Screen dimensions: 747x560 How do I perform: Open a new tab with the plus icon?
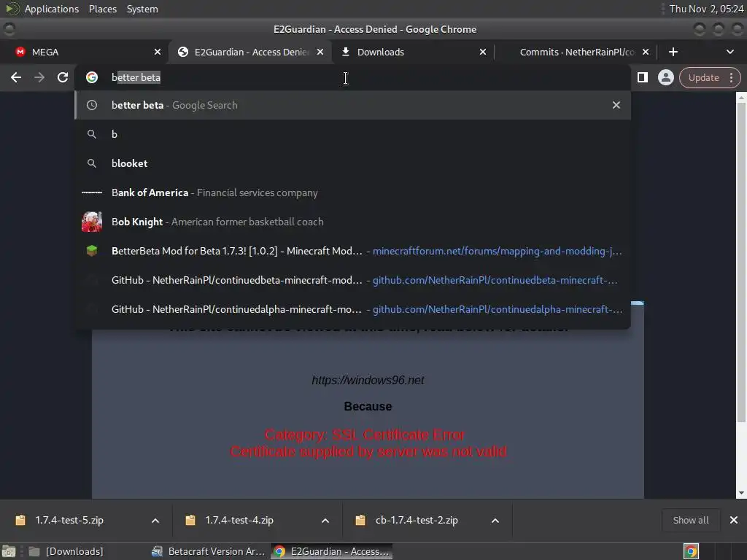pyautogui.click(x=673, y=52)
